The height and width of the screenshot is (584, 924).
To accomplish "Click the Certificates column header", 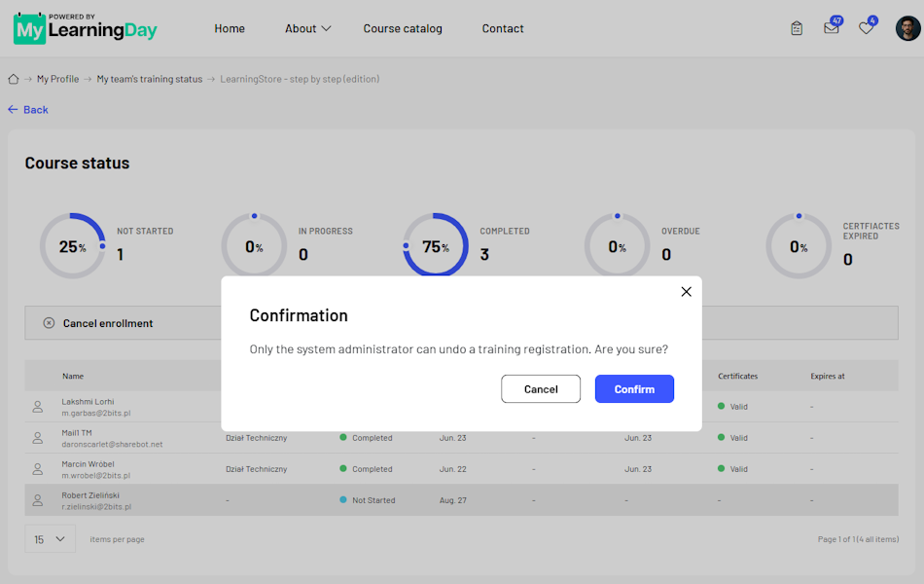I will tap(738, 377).
